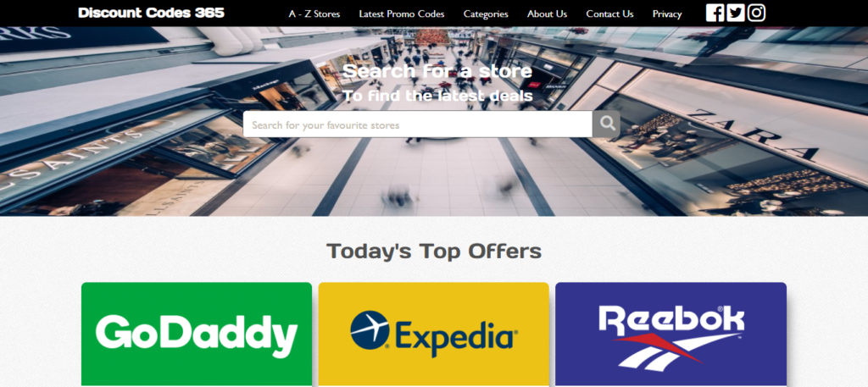Visit the Twitter profile icon

[x=735, y=13]
